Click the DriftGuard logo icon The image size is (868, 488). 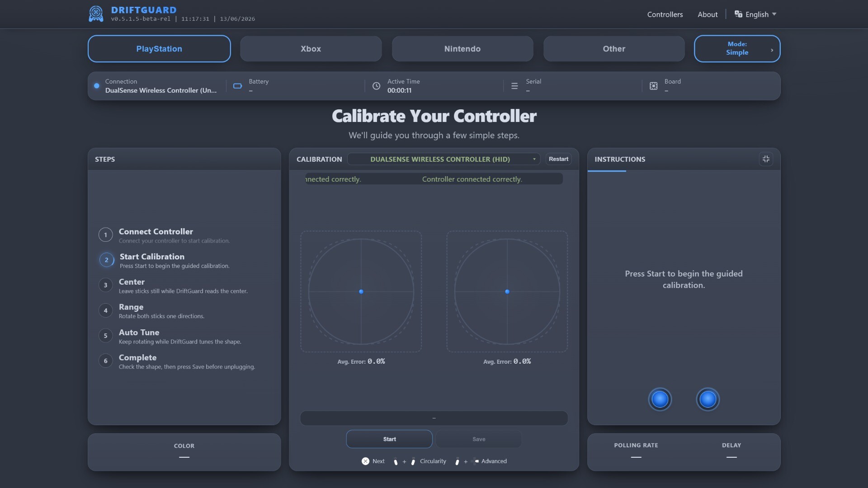click(96, 14)
